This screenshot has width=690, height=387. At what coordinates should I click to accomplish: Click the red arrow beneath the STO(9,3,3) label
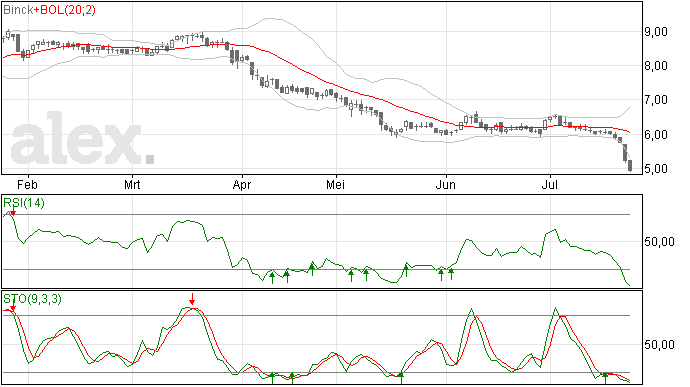(13, 305)
